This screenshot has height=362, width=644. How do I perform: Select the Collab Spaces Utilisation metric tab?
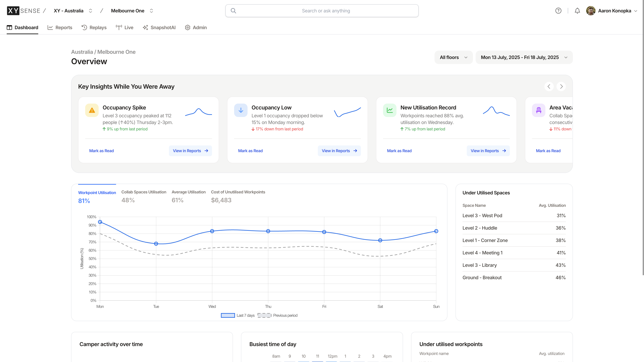[144, 196]
